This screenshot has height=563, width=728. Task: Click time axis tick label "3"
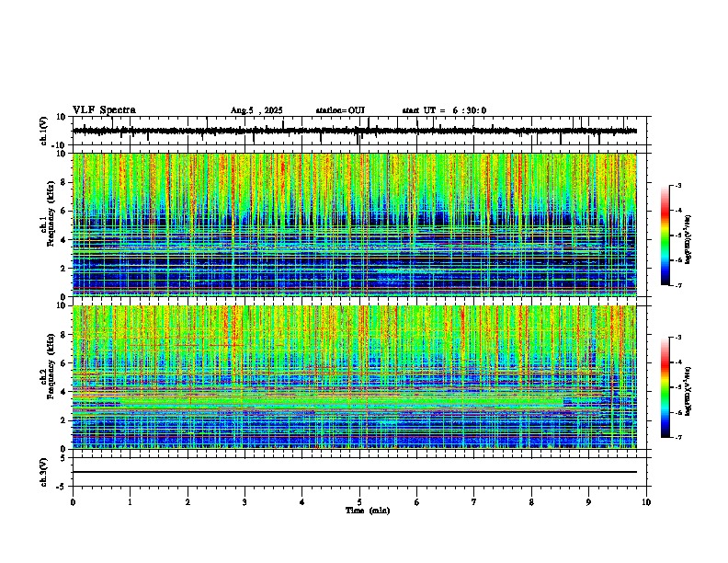tap(245, 502)
